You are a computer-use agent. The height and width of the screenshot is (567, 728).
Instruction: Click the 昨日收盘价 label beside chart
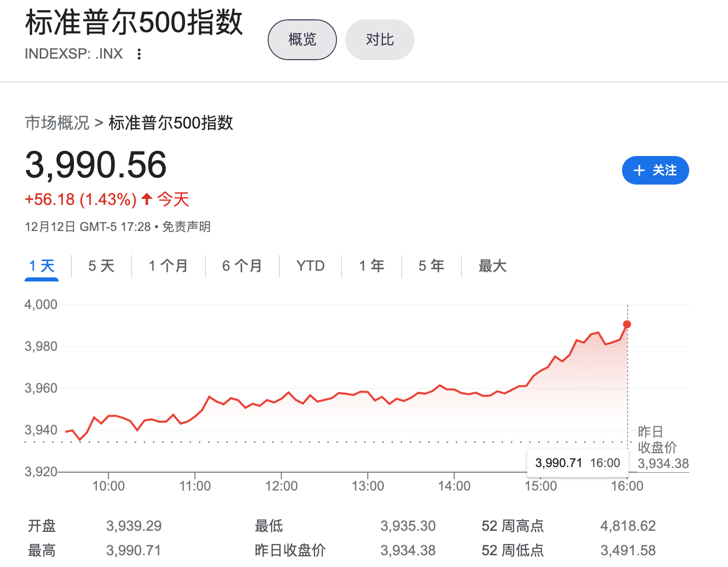pos(657,440)
